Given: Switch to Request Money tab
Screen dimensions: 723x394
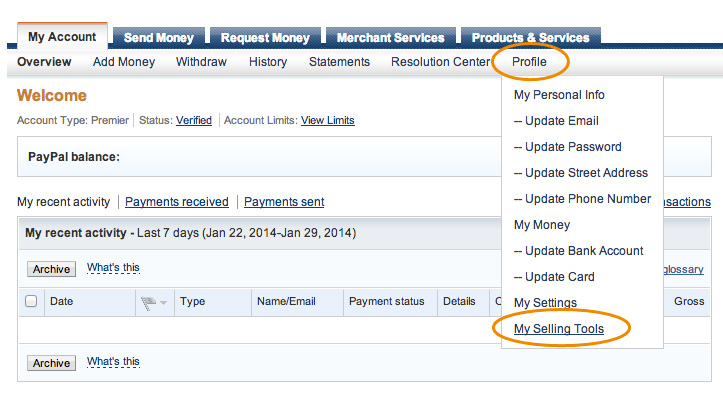Looking at the screenshot, I should click(265, 37).
